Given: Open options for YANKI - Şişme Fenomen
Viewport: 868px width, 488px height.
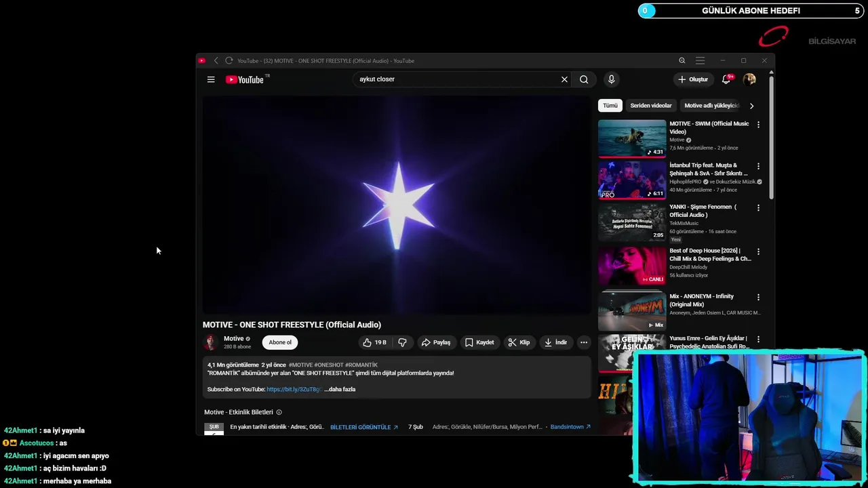Looking at the screenshot, I should [x=758, y=208].
